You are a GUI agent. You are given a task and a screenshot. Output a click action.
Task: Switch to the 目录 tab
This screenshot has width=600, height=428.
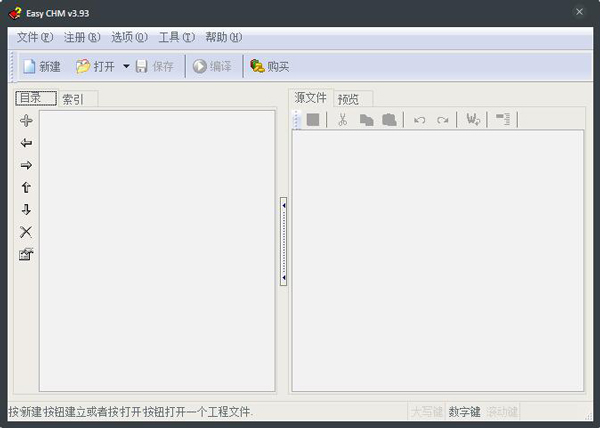click(x=36, y=98)
